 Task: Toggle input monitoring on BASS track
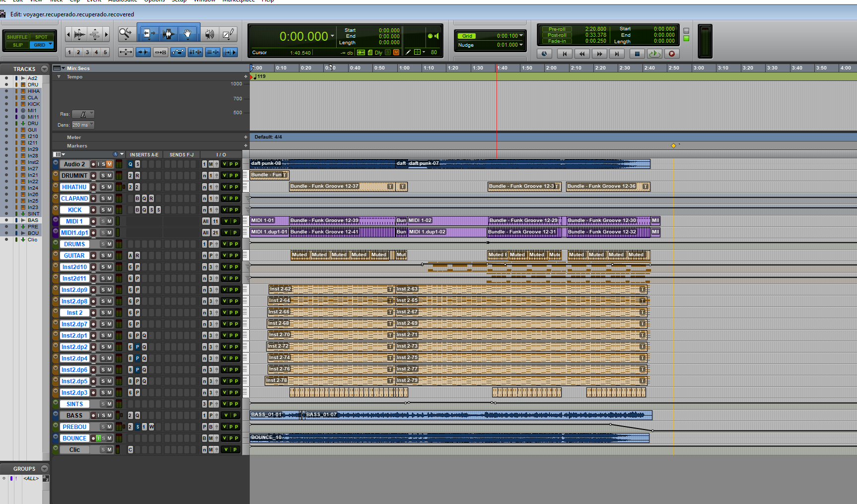pyautogui.click(x=98, y=416)
